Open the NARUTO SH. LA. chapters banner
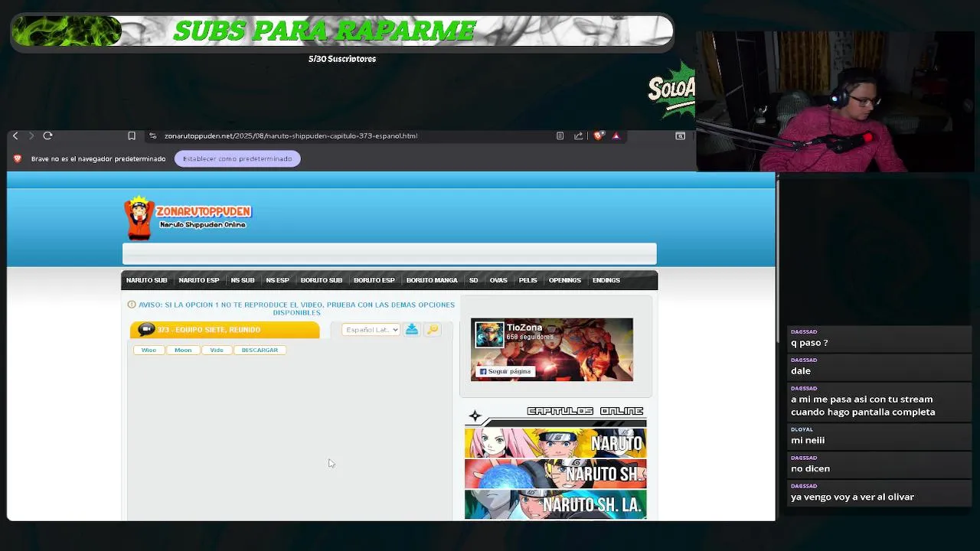Image resolution: width=980 pixels, height=551 pixels. (555, 504)
